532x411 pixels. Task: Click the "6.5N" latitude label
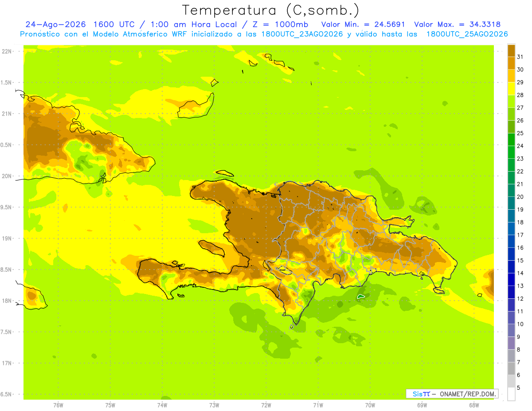pyautogui.click(x=6, y=394)
